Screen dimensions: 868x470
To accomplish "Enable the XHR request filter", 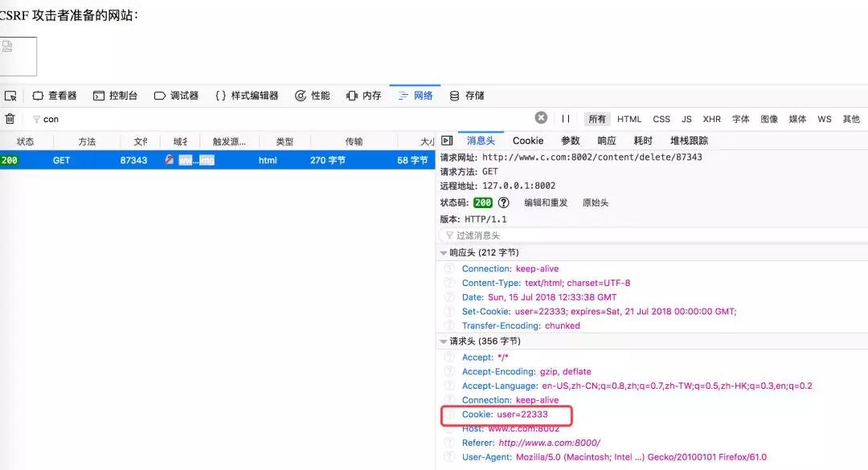I will coord(711,118).
